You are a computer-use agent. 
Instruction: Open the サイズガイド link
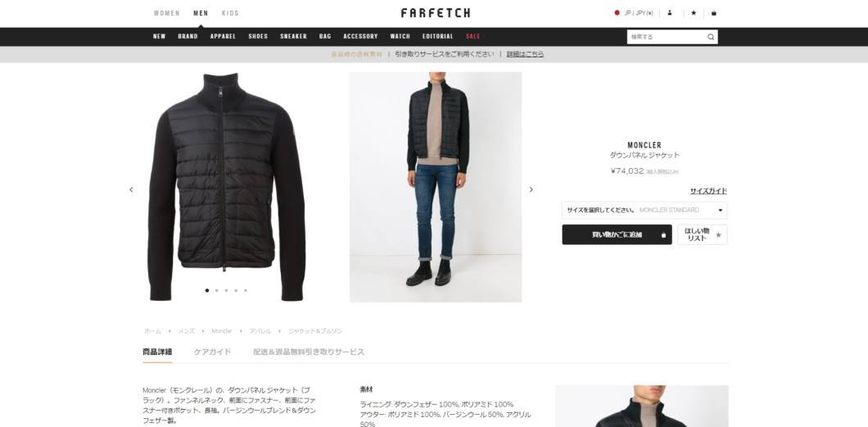pyautogui.click(x=708, y=191)
